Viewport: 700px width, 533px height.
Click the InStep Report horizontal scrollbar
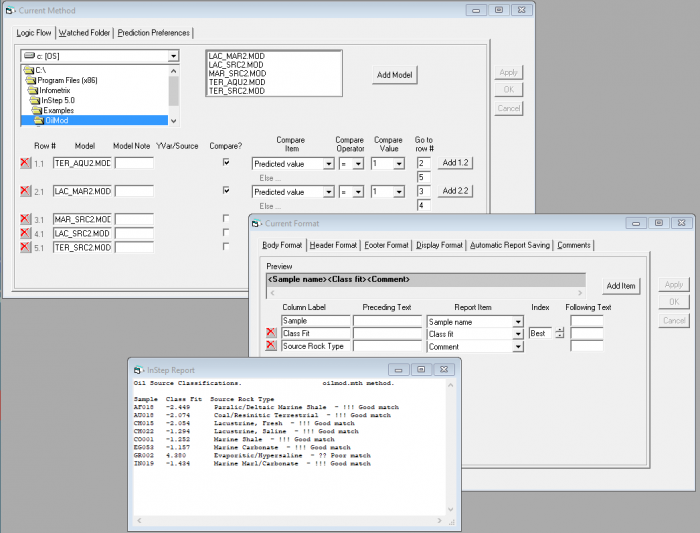[289, 521]
